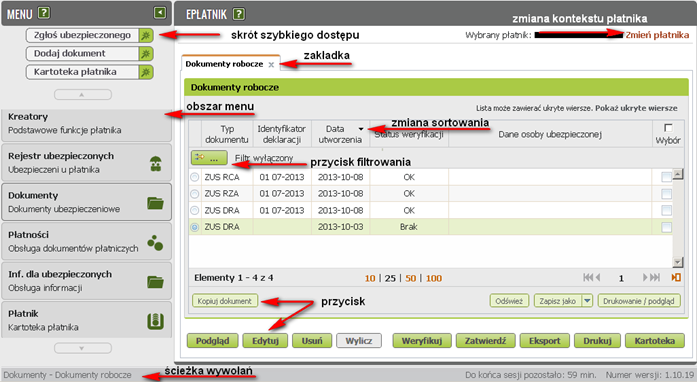697x382 pixels.
Task: Click Dodaj dokument shortcut
Action: pyautogui.click(x=83, y=54)
